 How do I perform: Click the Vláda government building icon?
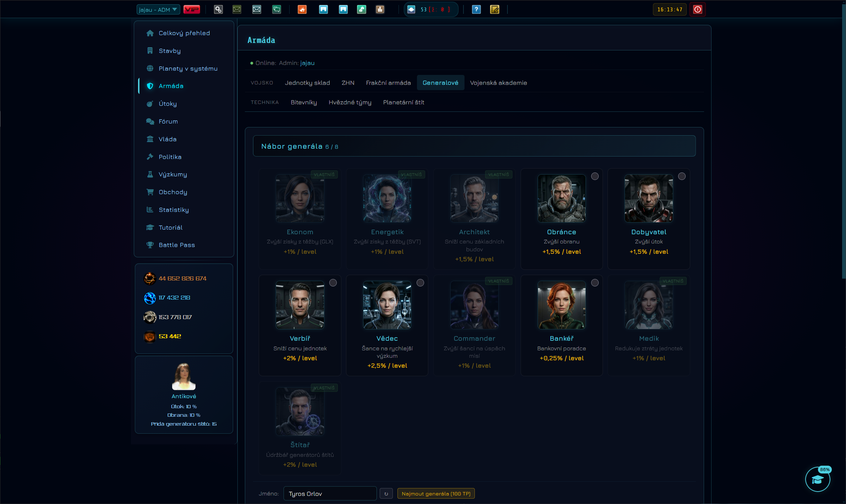click(150, 139)
